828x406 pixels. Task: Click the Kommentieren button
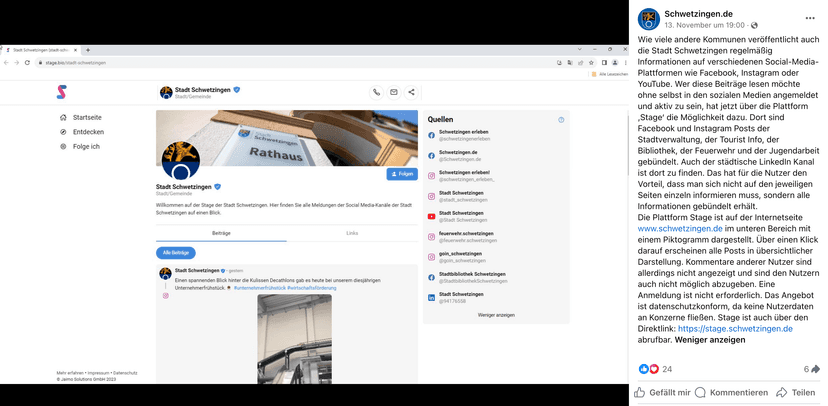point(732,392)
